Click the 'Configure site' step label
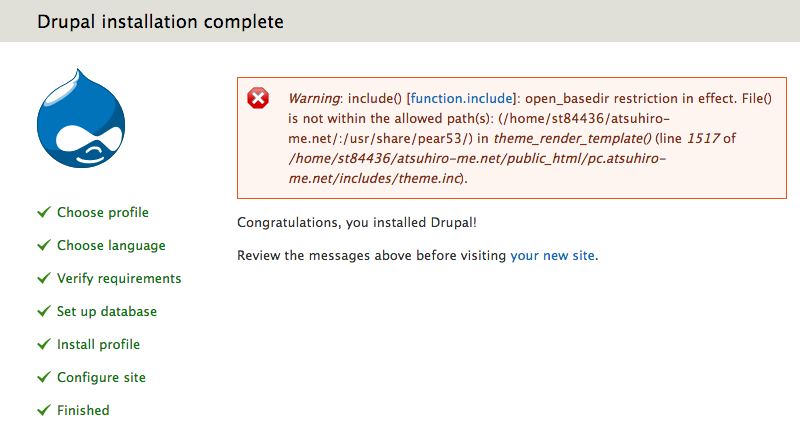 [101, 377]
